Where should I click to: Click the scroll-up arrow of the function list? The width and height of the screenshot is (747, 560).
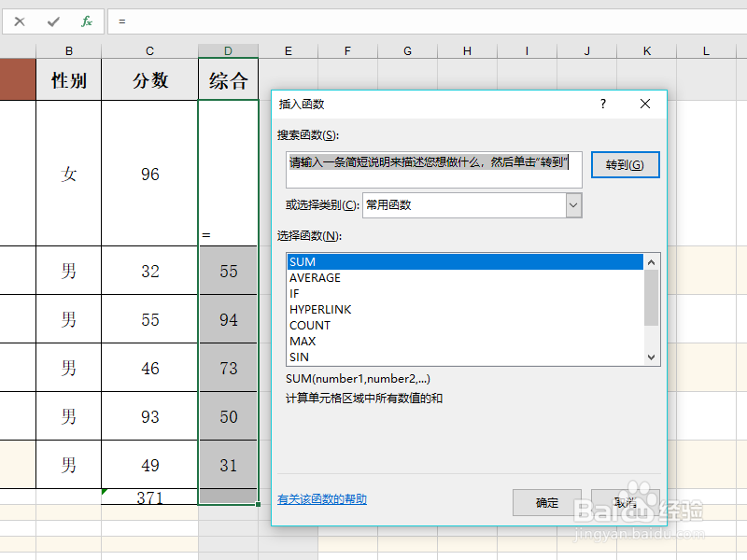[652, 261]
